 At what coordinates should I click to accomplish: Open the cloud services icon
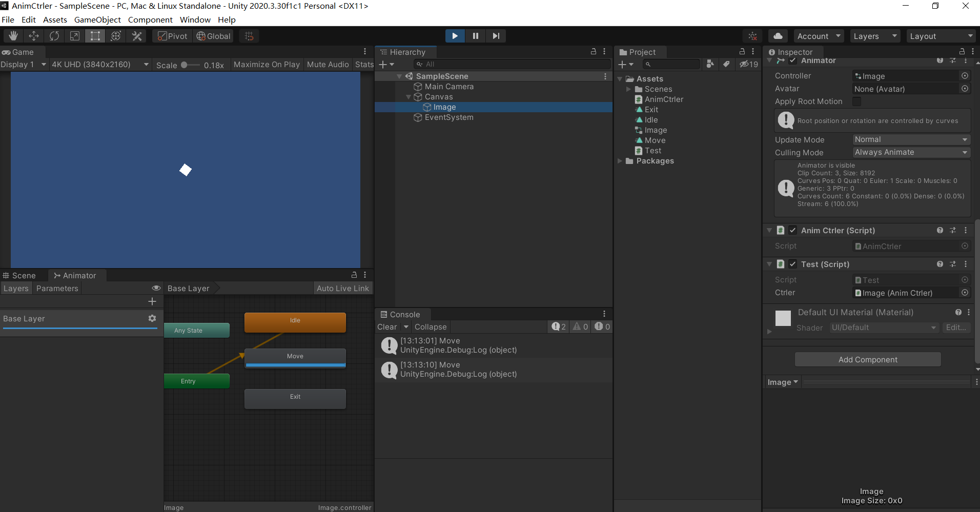(778, 36)
